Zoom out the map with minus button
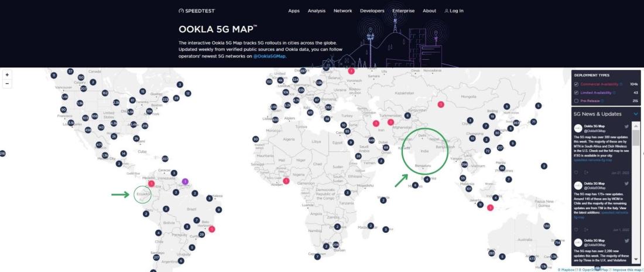The height and width of the screenshot is (272, 644). [7, 83]
